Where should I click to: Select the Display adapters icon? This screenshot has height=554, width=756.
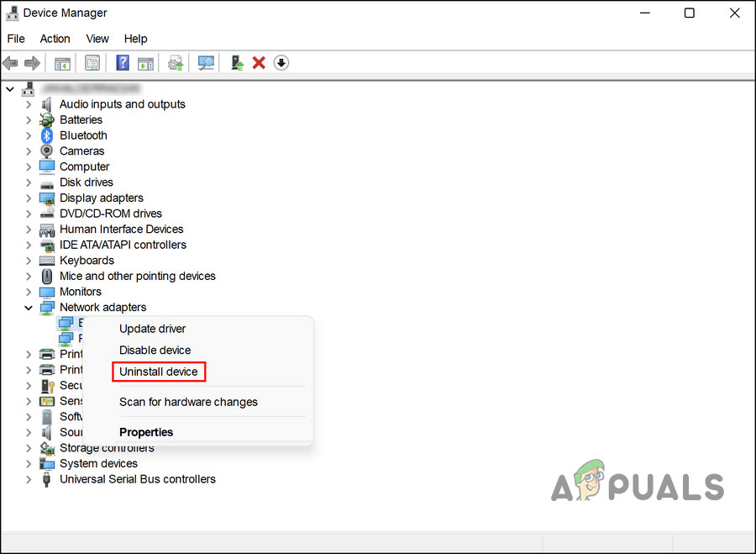coord(47,198)
